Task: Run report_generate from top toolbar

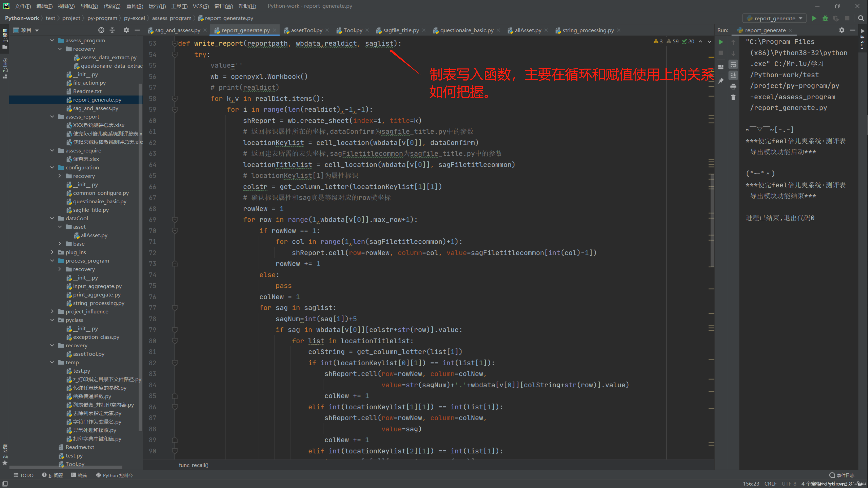Action: click(x=814, y=18)
